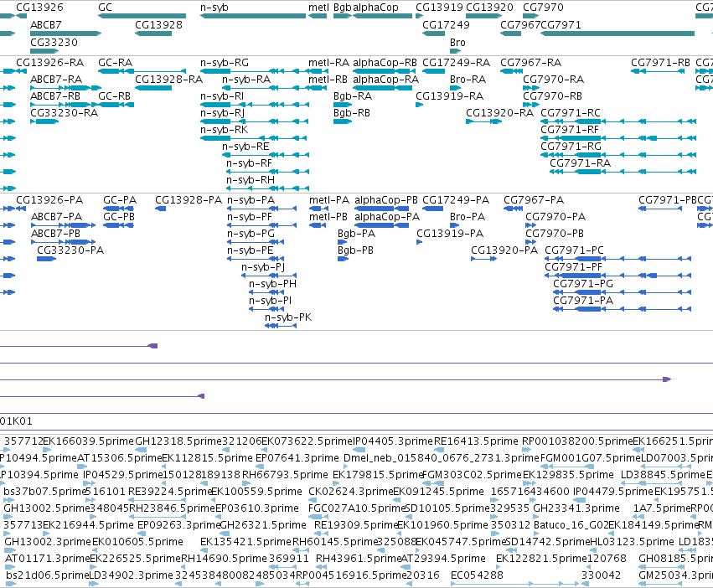Open protein CG7967-PA
The image size is (713, 588).
(x=534, y=200)
